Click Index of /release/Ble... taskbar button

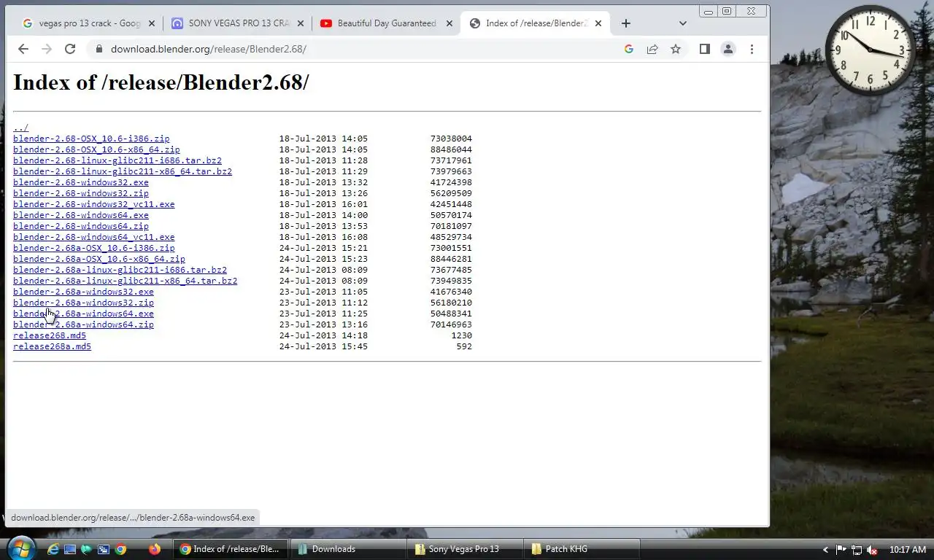[231, 549]
